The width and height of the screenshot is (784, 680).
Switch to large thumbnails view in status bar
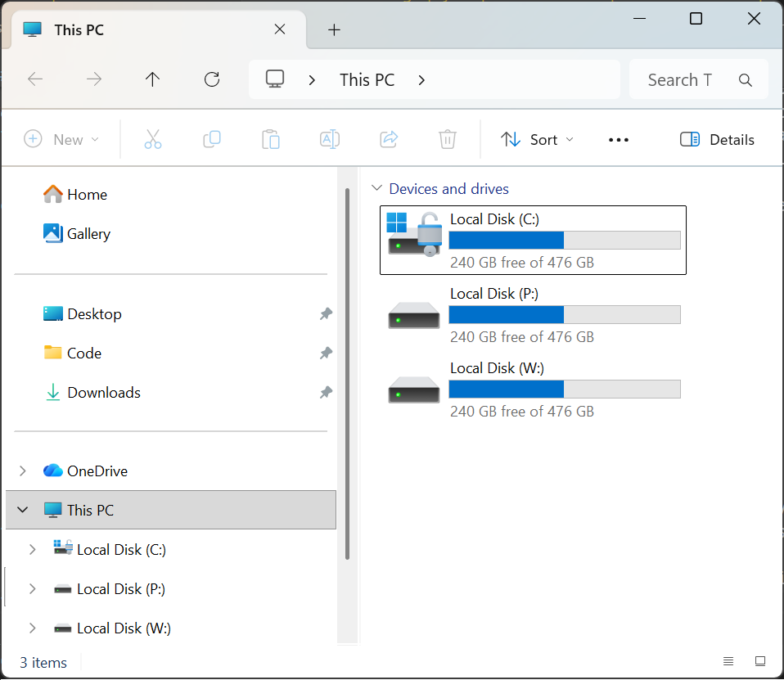(759, 660)
